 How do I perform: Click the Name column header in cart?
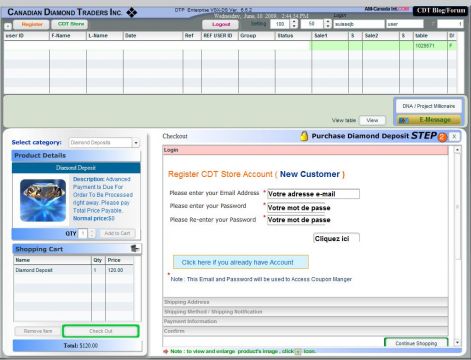(52, 260)
